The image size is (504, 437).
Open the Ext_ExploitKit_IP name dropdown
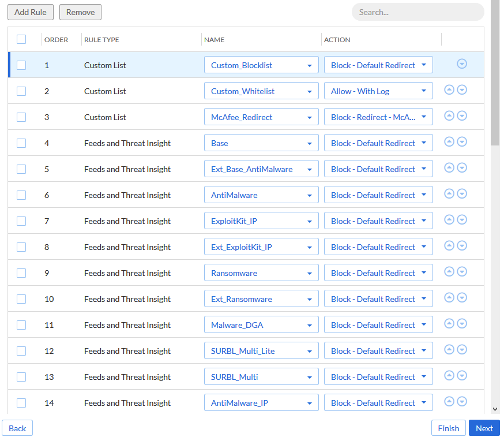(261, 247)
